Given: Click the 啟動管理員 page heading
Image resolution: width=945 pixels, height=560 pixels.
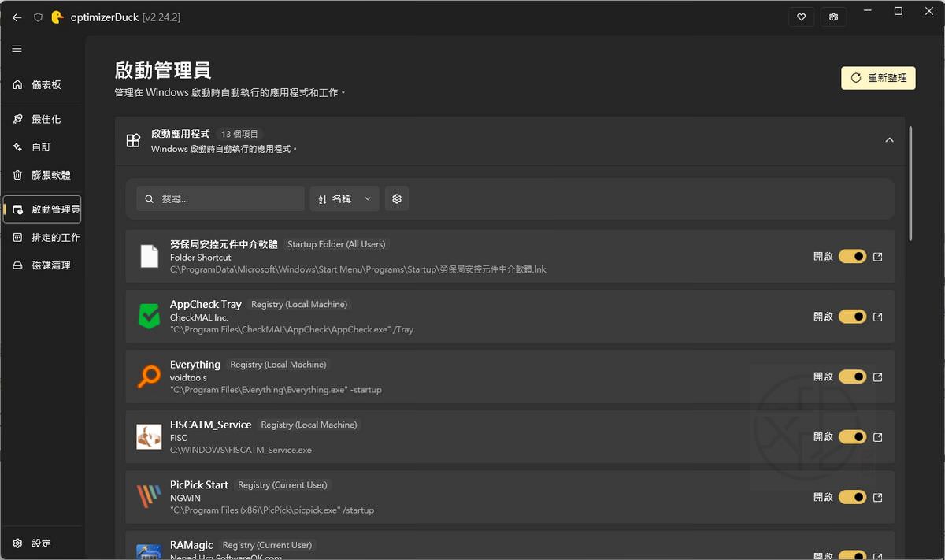Looking at the screenshot, I should (x=163, y=70).
